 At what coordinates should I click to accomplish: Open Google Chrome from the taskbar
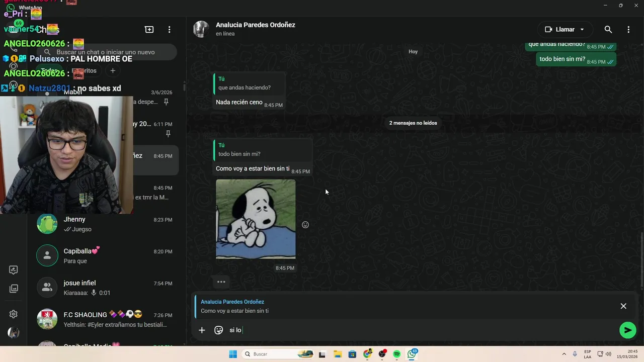coord(367,354)
